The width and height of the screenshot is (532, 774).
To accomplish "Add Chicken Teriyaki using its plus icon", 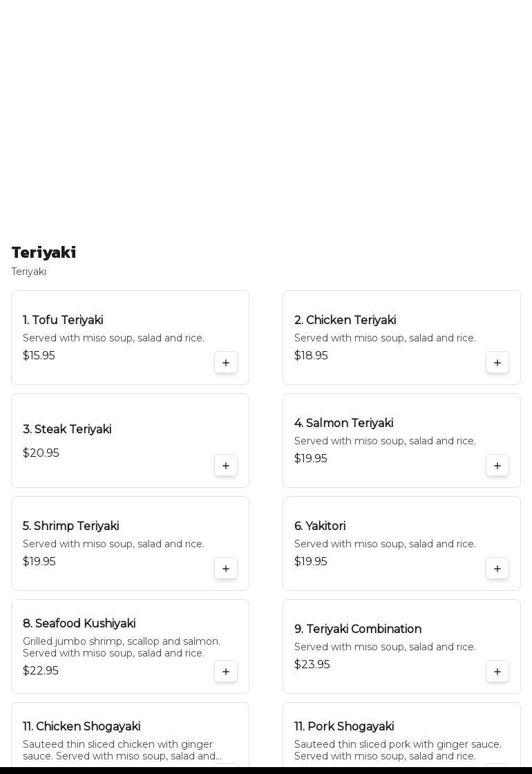I will [x=497, y=363].
